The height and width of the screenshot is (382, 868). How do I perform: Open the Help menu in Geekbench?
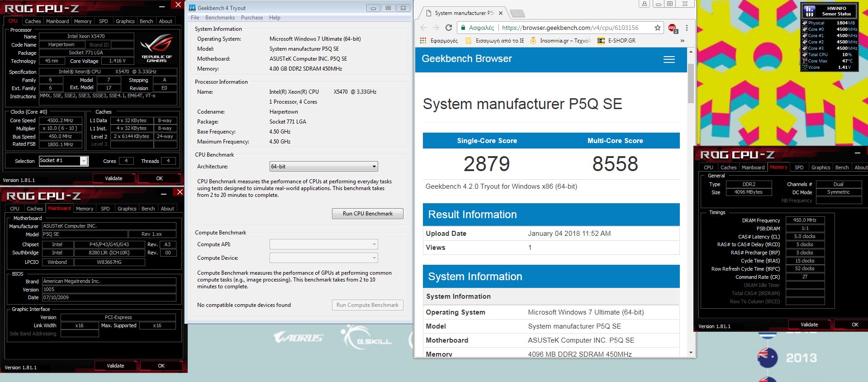275,18
